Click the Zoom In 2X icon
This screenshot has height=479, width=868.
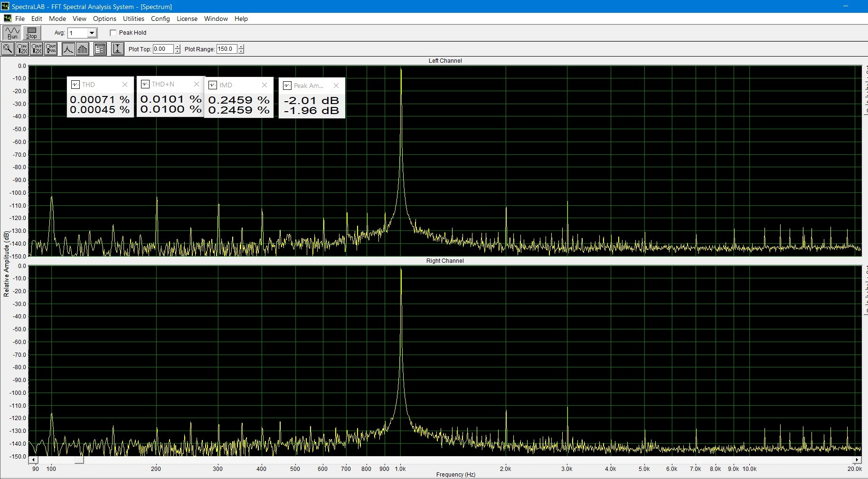pos(22,49)
